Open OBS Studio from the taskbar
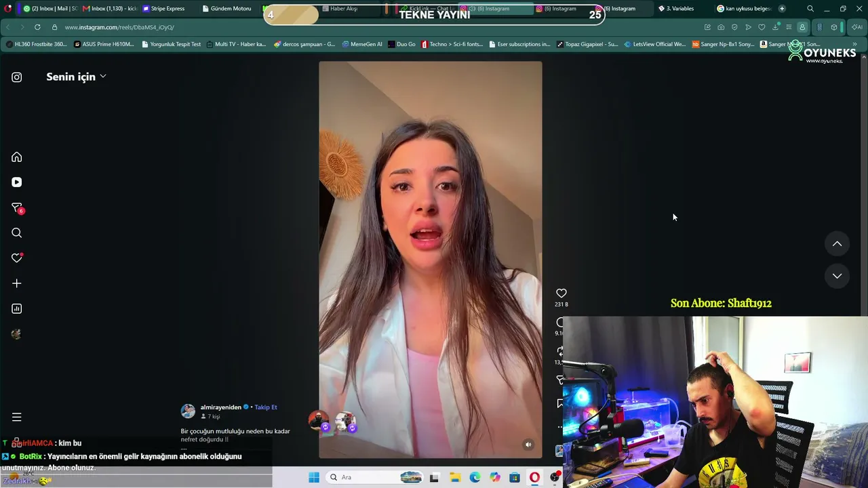 (x=555, y=477)
